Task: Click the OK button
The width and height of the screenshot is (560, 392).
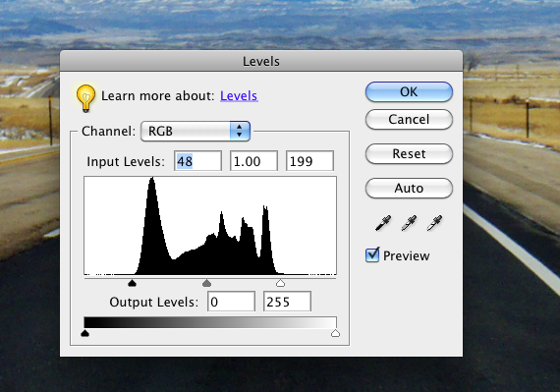Action: (409, 91)
